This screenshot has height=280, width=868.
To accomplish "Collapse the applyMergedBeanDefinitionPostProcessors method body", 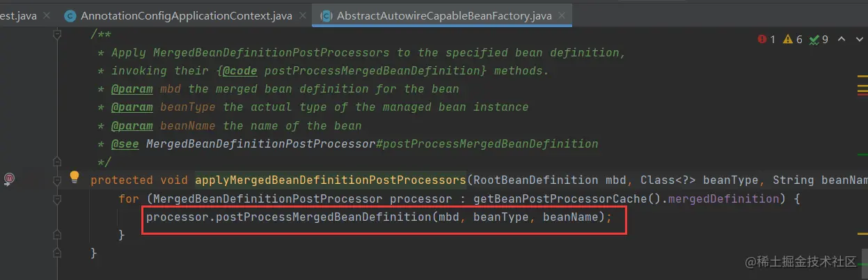I will click(58, 180).
